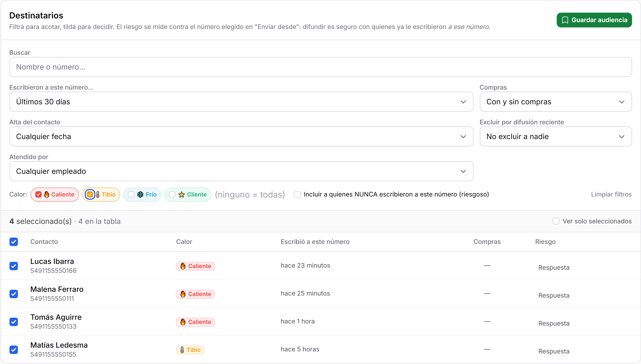Click the star icon in Cliente filter chip

181,194
